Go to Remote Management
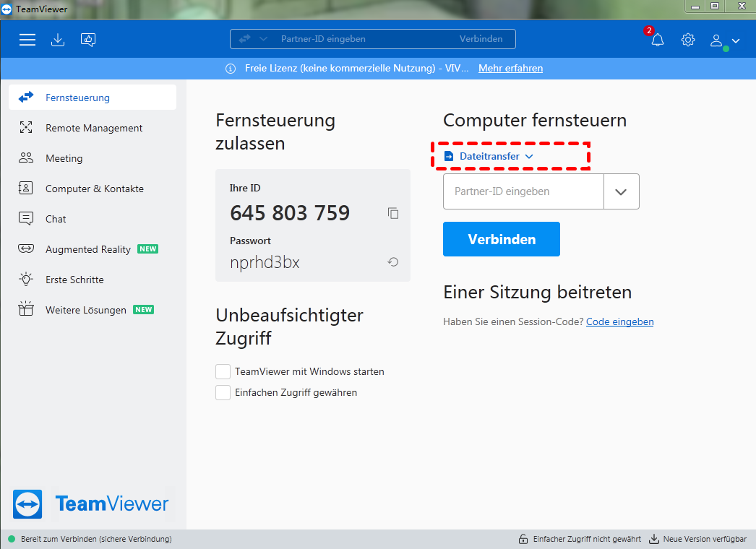 pos(93,128)
